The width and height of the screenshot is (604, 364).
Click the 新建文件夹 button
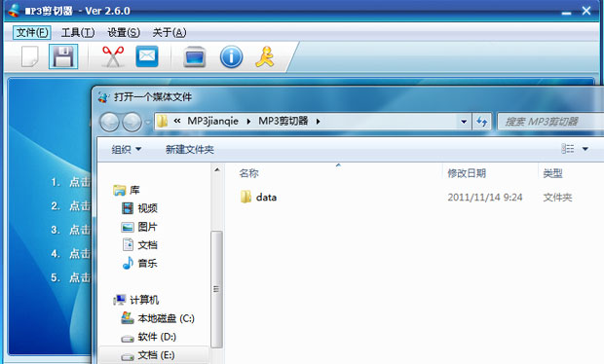click(x=190, y=149)
